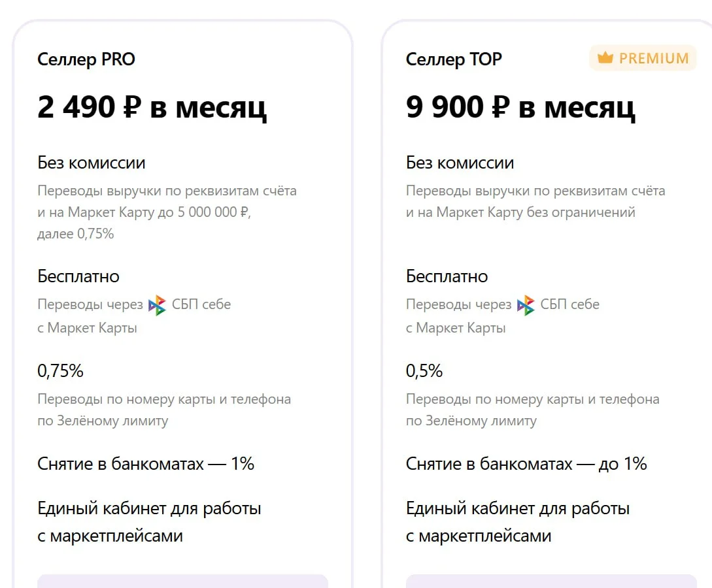712x588 pixels.
Task: Click the Снятие в банкоматах — до 1% line
Action: [x=526, y=464]
